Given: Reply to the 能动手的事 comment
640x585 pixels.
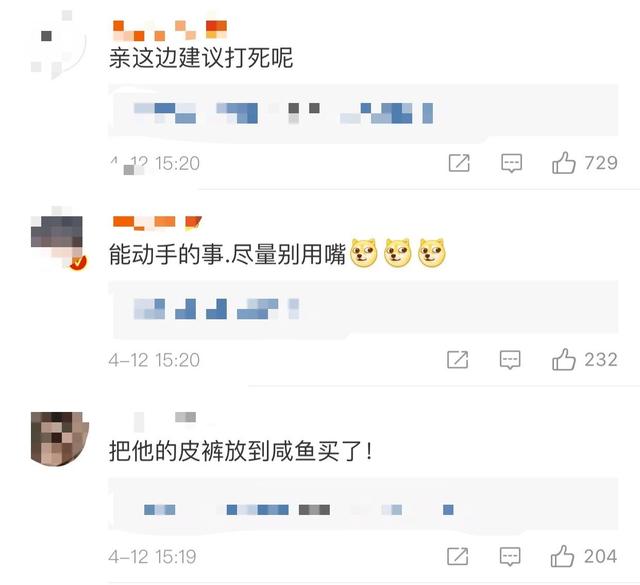Looking at the screenshot, I should click(510, 360).
